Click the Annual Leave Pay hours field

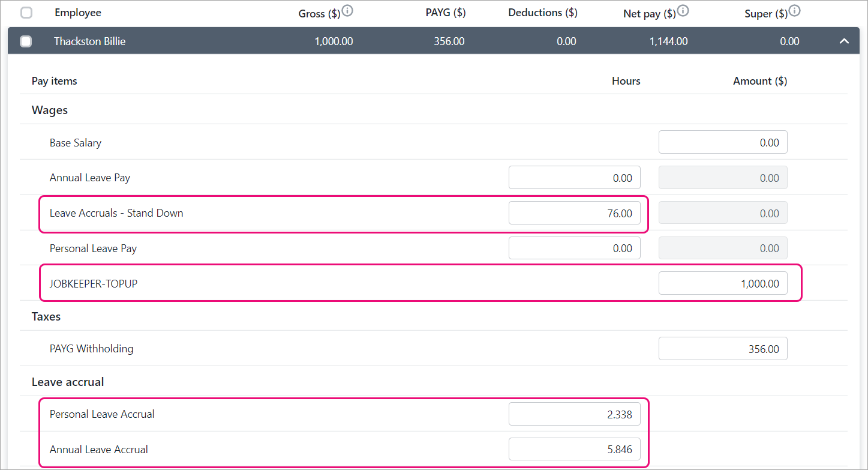[574, 178]
